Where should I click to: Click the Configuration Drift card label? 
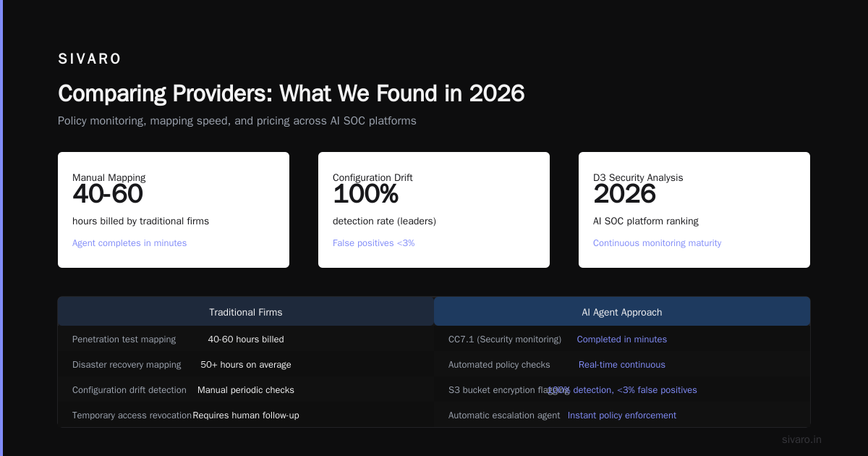click(x=373, y=177)
